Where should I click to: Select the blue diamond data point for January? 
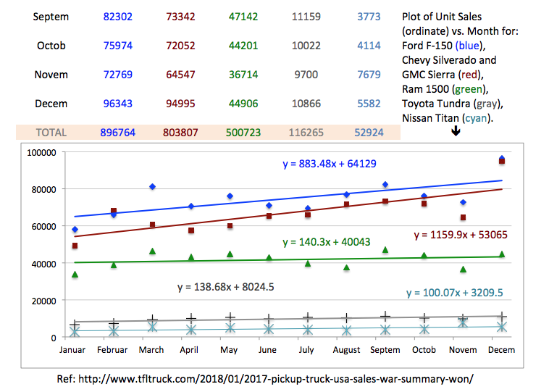pos(75,230)
